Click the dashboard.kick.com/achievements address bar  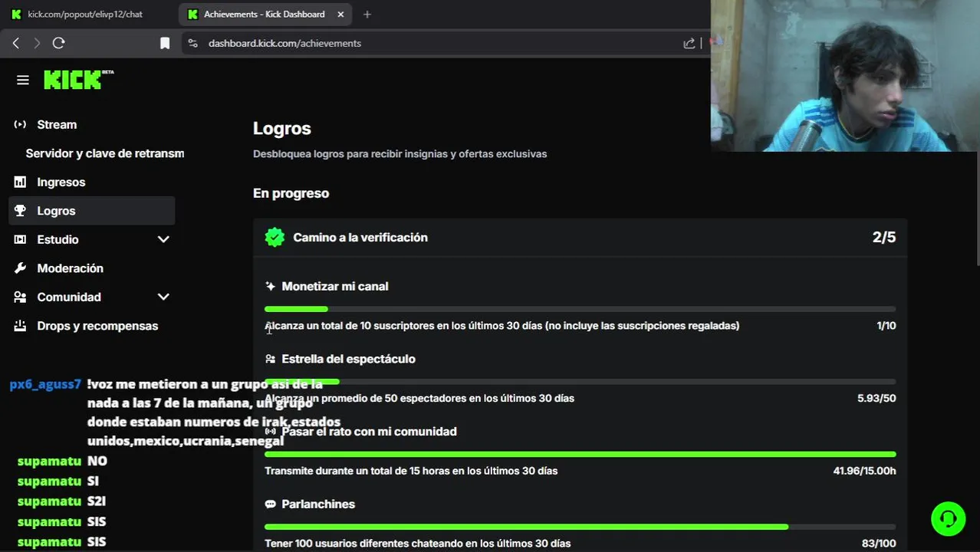[x=445, y=44]
